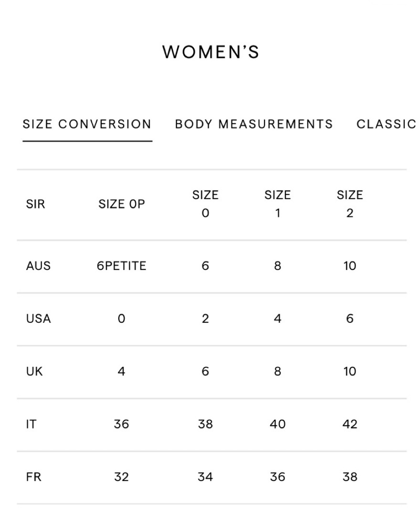This screenshot has height=524, width=420.
Task: Select the SIR row label
Action: point(35,204)
